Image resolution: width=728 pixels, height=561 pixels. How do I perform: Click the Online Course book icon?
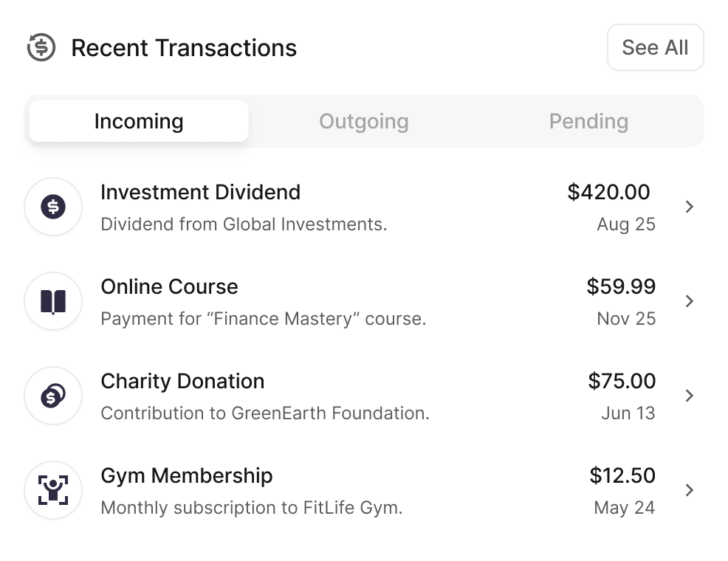pyautogui.click(x=52, y=301)
